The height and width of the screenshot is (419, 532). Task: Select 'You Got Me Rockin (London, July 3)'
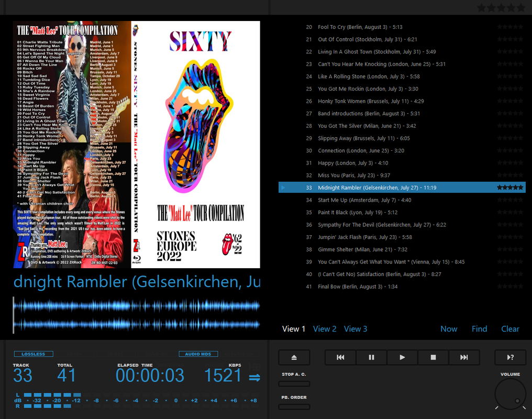(402, 89)
